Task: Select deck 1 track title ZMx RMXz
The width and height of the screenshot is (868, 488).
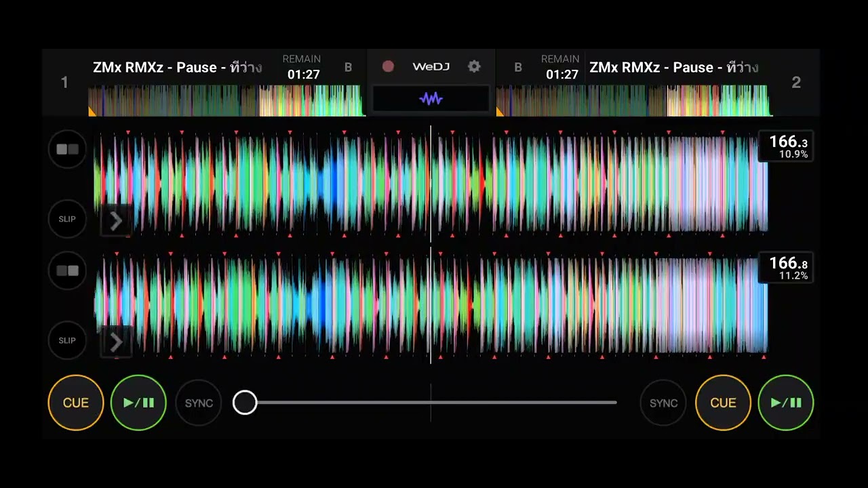Action: 178,67
